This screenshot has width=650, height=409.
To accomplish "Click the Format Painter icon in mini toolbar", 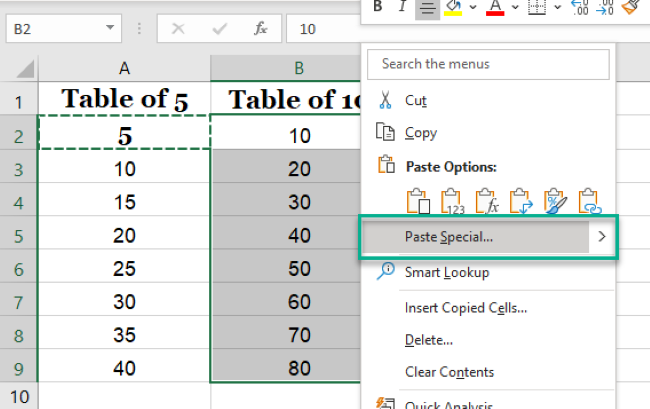I will tap(630, 8).
